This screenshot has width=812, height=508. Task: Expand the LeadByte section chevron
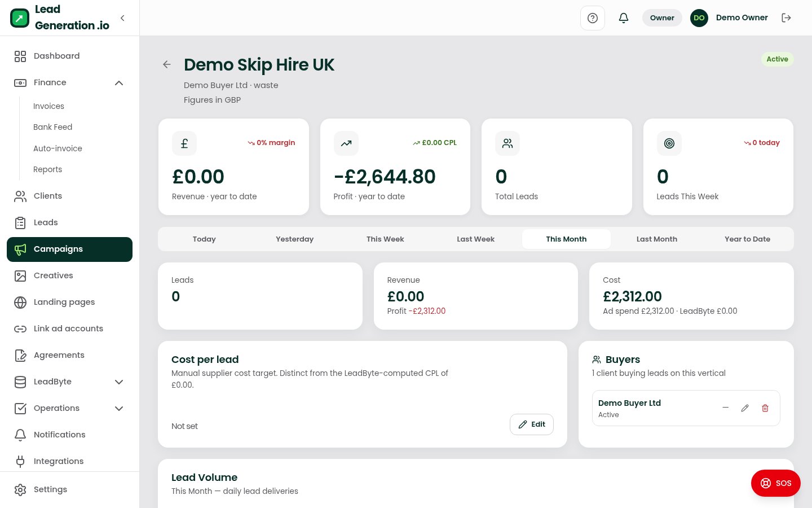coord(119,382)
